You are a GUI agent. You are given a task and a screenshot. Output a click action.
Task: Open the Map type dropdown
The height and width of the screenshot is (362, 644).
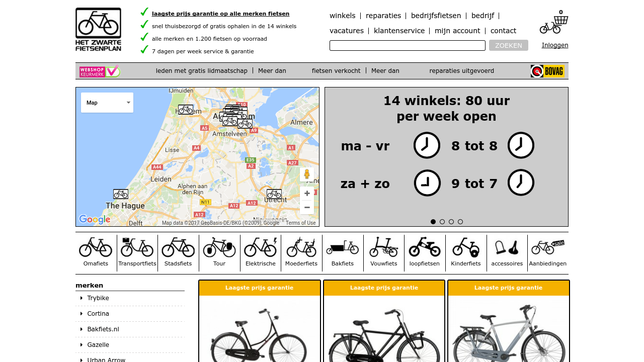107,103
